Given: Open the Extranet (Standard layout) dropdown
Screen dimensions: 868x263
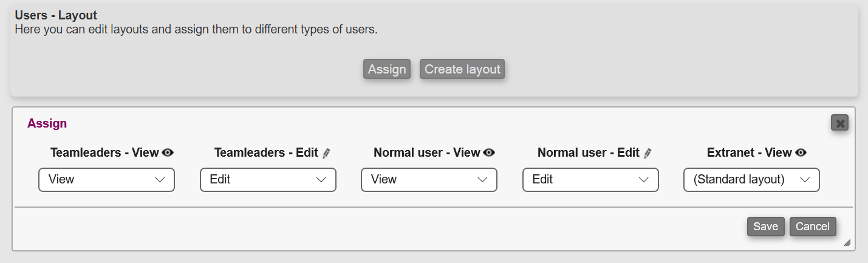Looking at the screenshot, I should pyautogui.click(x=751, y=180).
